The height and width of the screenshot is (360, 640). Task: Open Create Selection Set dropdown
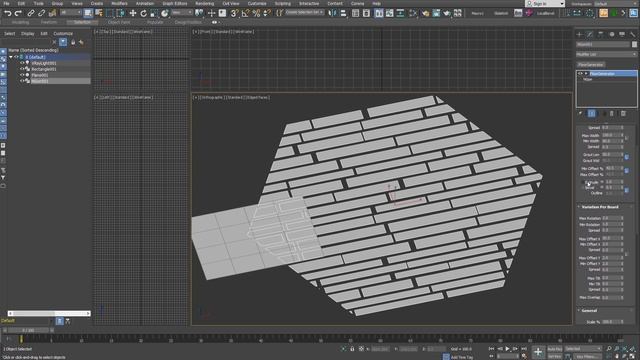click(x=304, y=13)
